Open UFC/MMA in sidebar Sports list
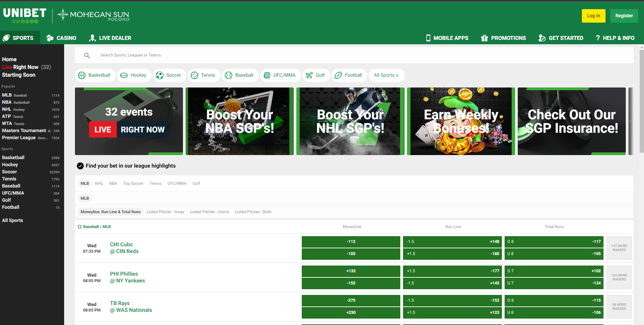Viewport: 644px width, 325px height. coord(31,193)
